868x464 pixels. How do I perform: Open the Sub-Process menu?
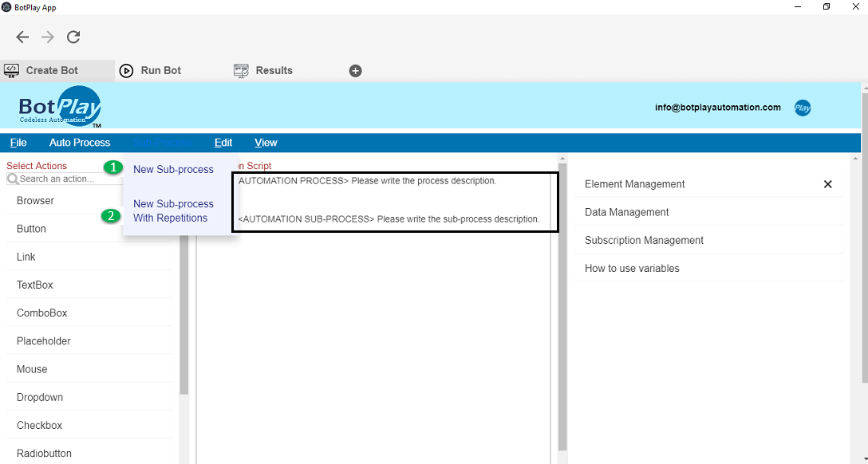162,143
